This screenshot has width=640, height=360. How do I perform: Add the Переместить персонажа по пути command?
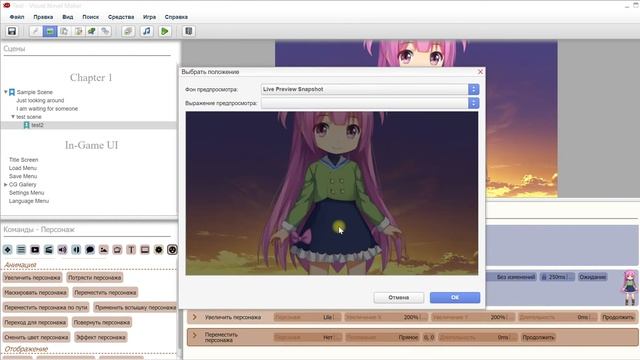pyautogui.click(x=46, y=307)
